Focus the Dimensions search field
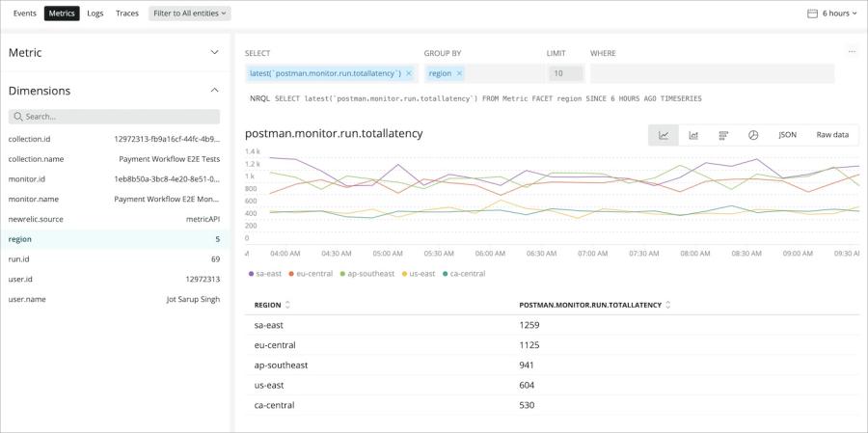This screenshot has height=433, width=868. click(x=114, y=117)
